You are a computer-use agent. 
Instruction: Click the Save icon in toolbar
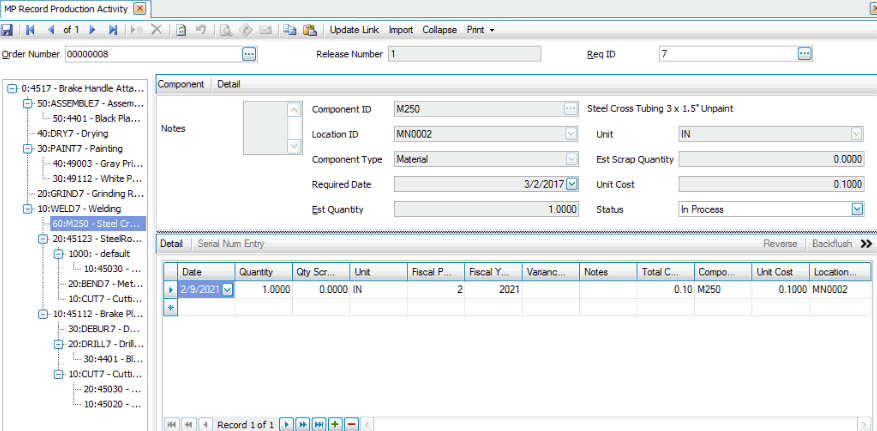pyautogui.click(x=8, y=30)
